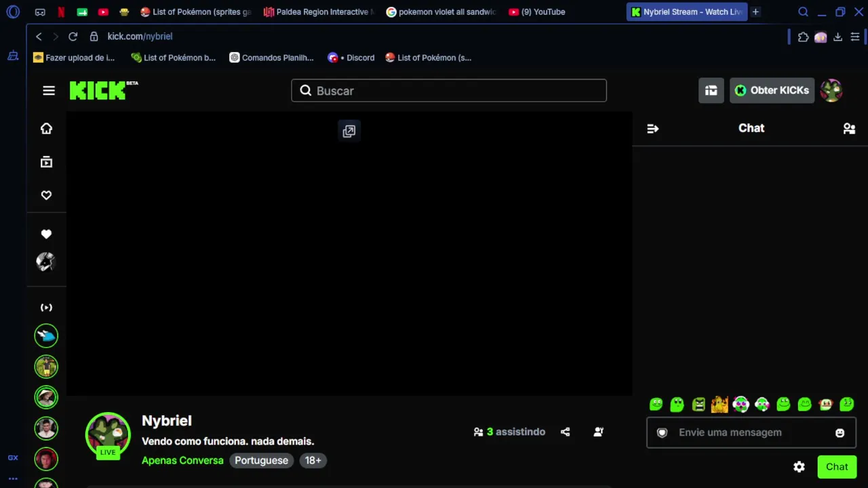
Task: Open the second green-ringed channel avatar
Action: 46,367
